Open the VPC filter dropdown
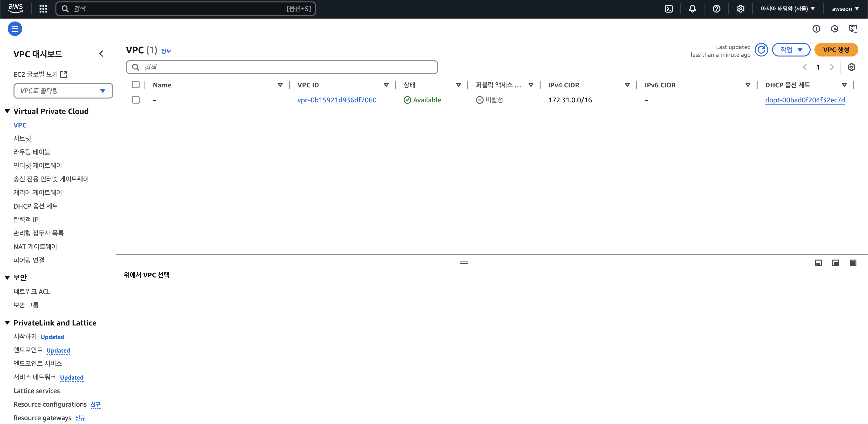Viewport: 868px width, 424px height. (63, 91)
